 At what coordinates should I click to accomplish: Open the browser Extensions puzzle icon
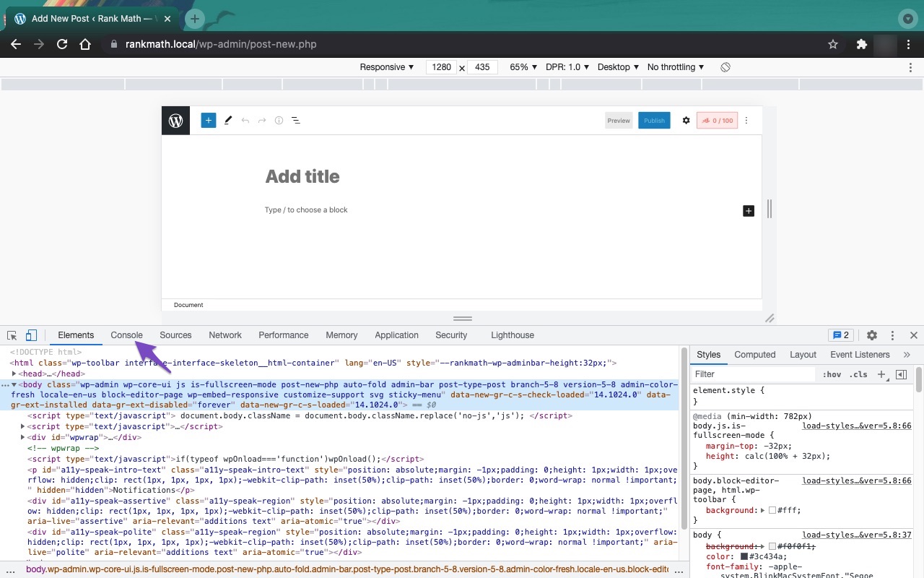pyautogui.click(x=861, y=44)
